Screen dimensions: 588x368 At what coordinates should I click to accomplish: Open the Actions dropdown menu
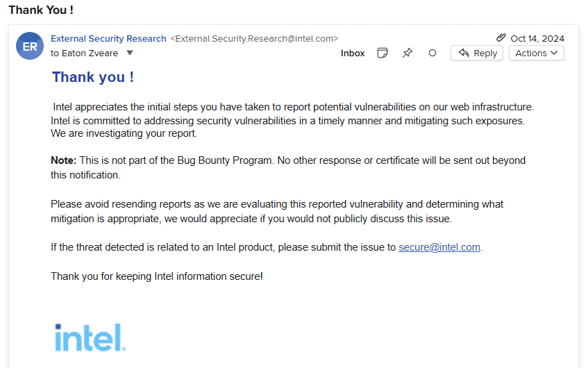click(536, 53)
